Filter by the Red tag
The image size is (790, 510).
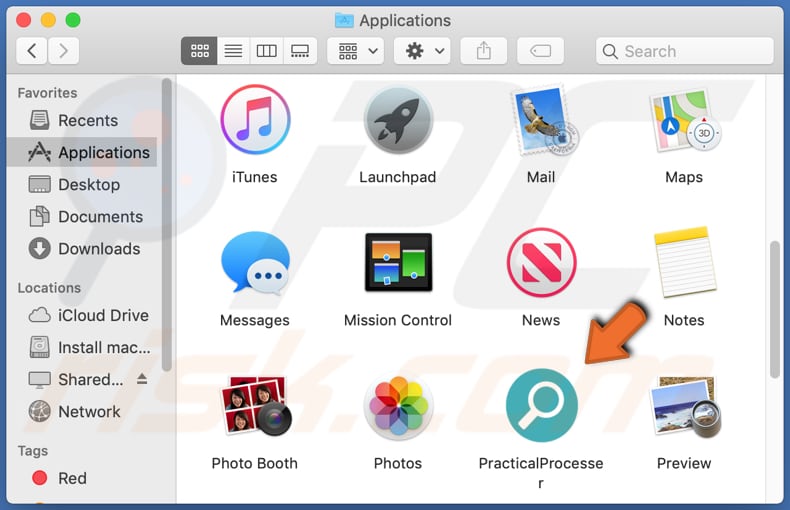pyautogui.click(x=82, y=478)
